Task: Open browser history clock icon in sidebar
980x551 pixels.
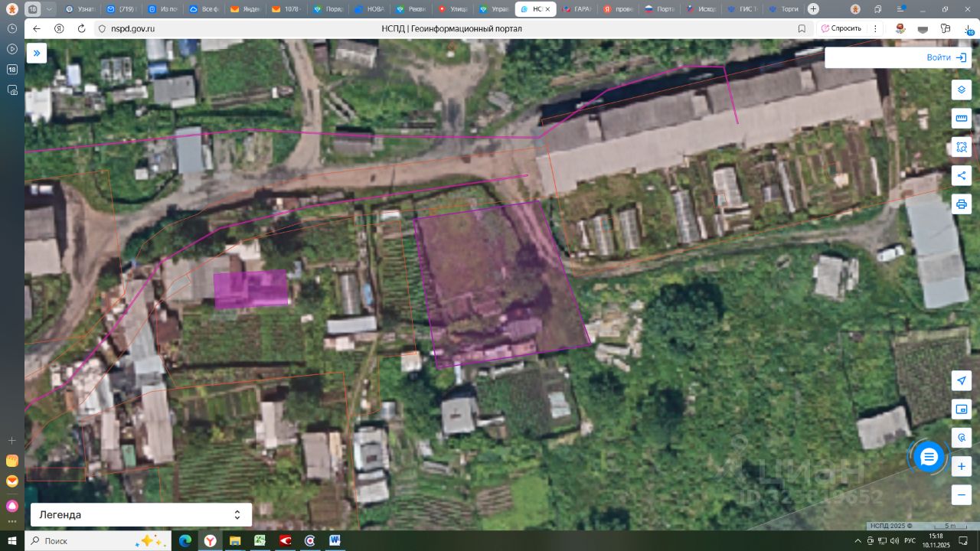Action: [12, 28]
